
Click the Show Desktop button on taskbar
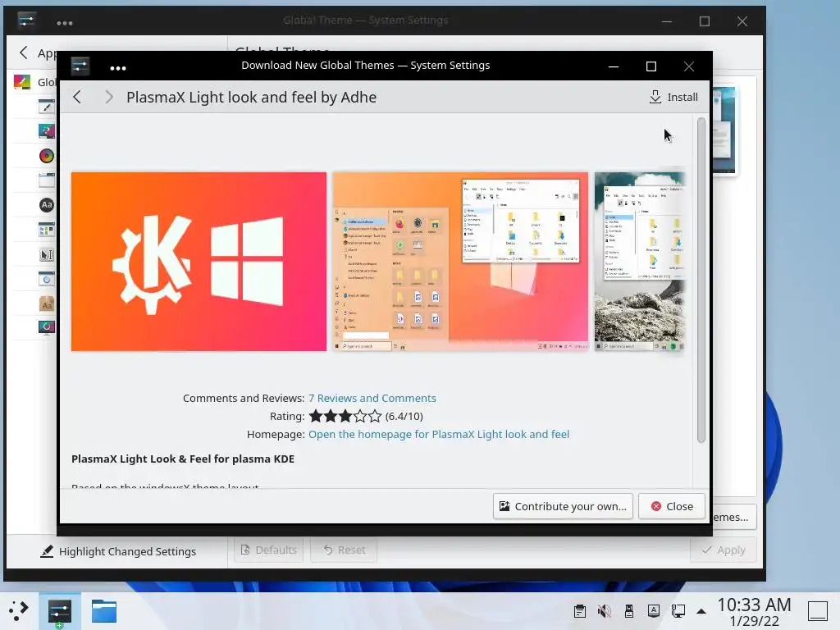[x=818, y=610]
